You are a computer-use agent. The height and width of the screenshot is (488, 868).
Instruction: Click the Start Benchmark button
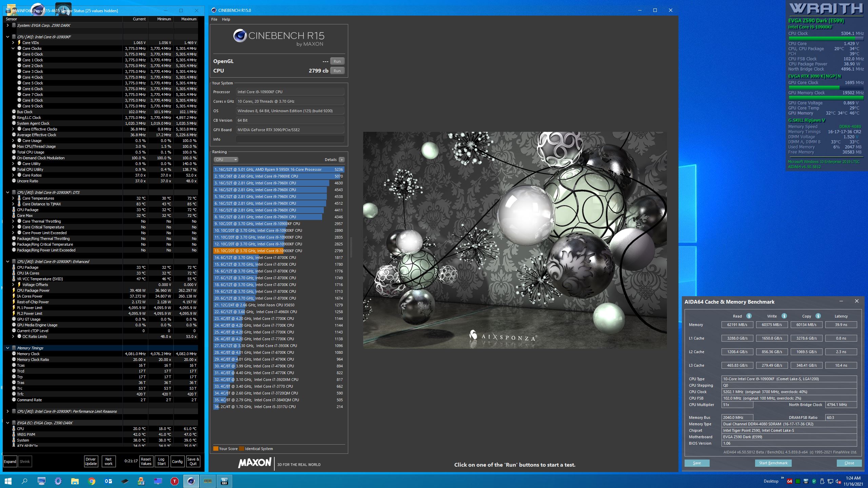[x=773, y=463]
